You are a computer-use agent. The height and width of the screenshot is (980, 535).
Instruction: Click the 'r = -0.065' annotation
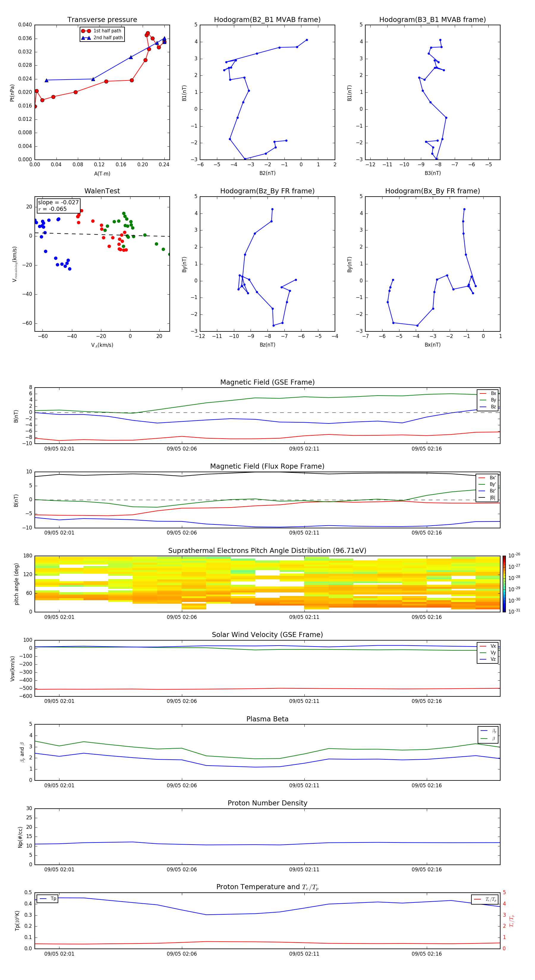click(53, 209)
